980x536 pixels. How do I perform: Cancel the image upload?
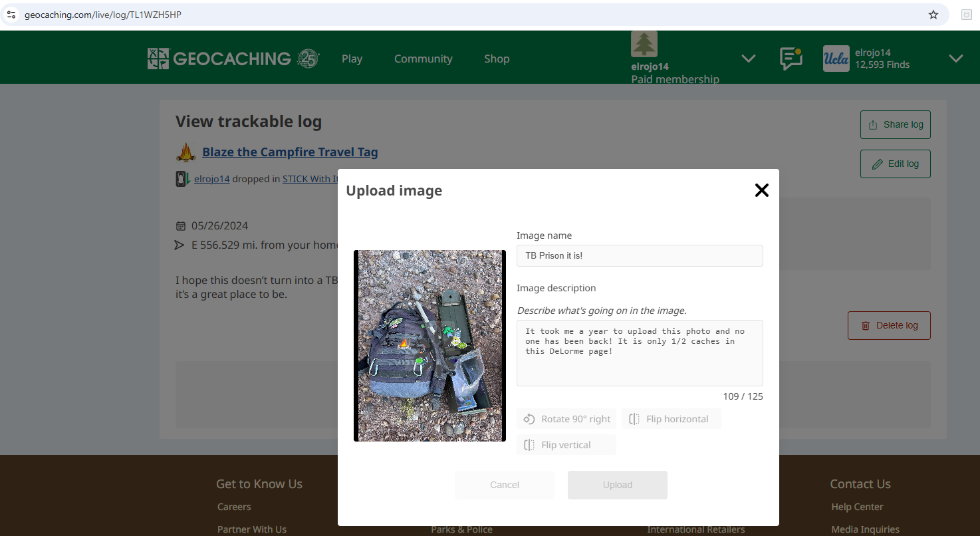(505, 485)
